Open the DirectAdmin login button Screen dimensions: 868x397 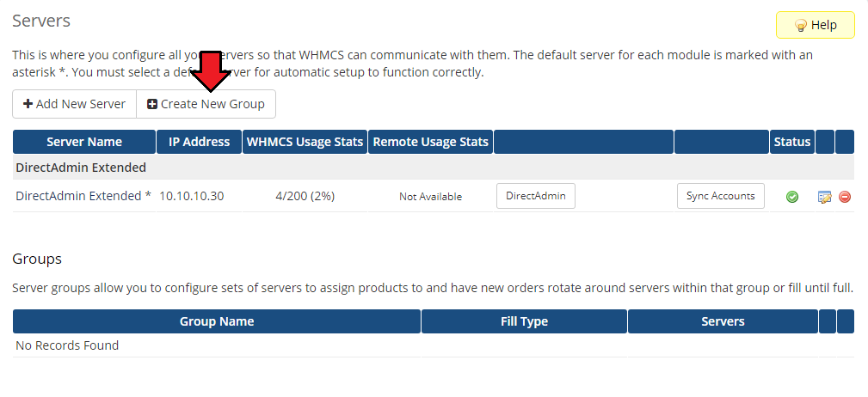pos(536,196)
